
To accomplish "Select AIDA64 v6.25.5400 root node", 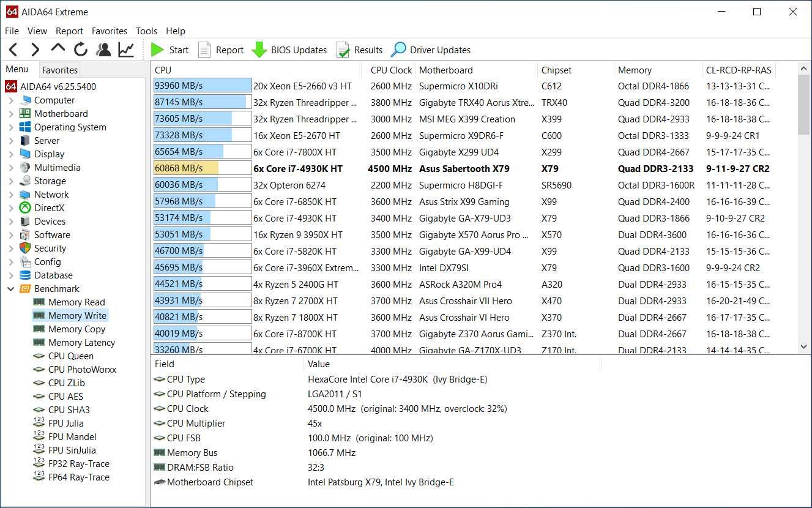I will point(51,87).
